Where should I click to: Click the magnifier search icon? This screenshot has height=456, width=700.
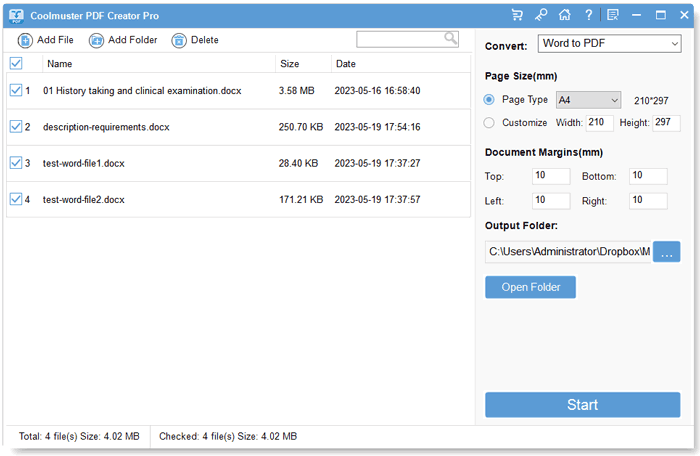click(x=450, y=39)
